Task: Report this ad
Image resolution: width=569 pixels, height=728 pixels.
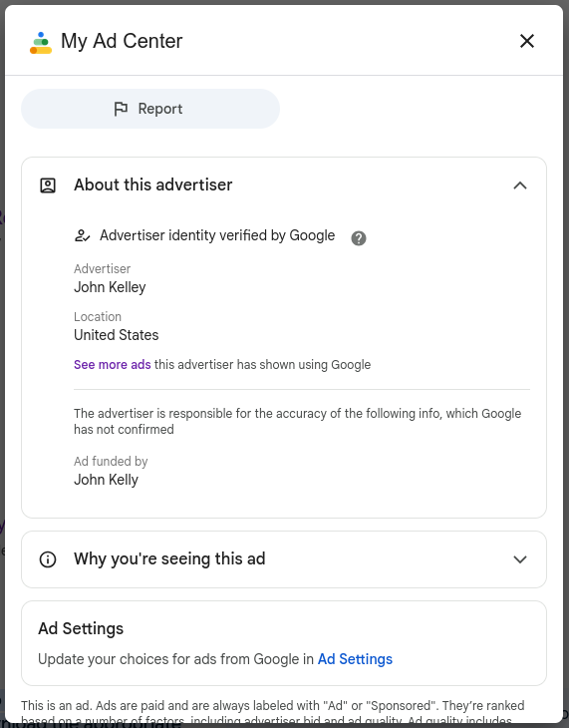Action: point(150,109)
